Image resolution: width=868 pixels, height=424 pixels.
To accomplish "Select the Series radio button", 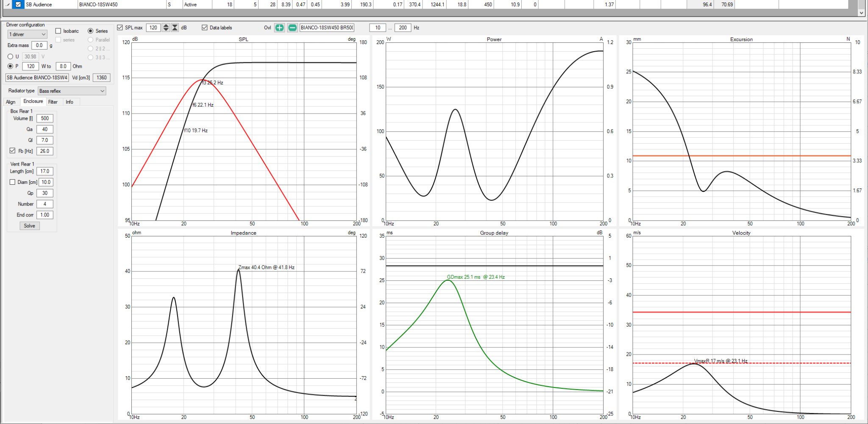I will tap(90, 31).
